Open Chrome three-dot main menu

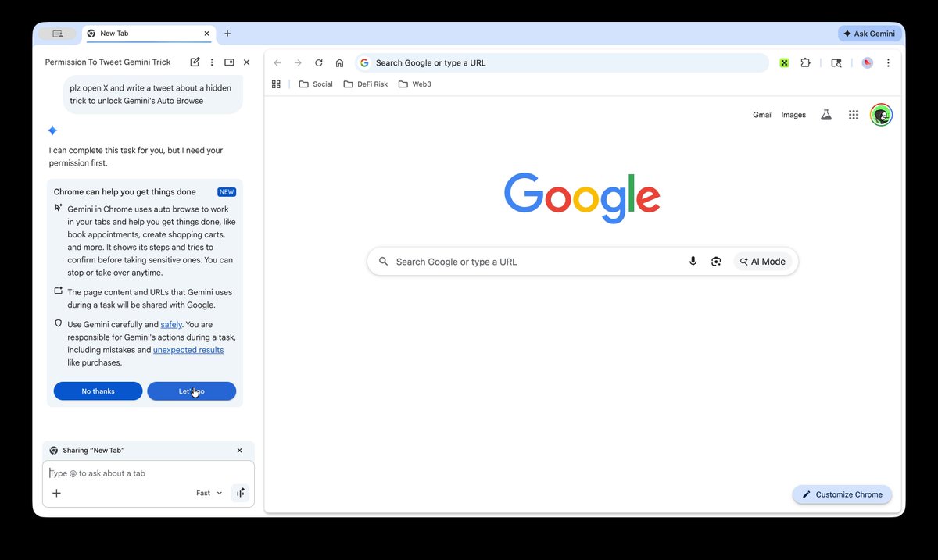[888, 62]
